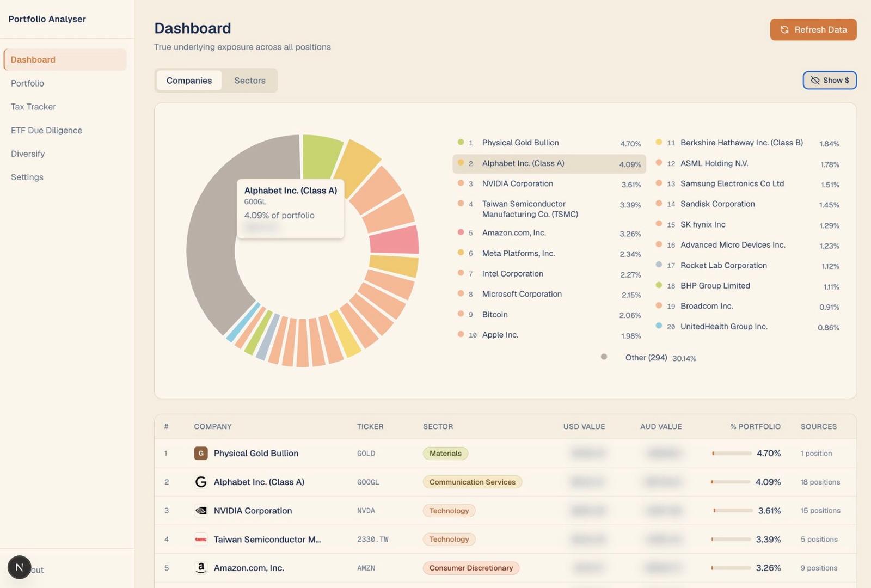This screenshot has width=871, height=588.
Task: Click the TSMC logo icon in table
Action: pyautogui.click(x=201, y=540)
